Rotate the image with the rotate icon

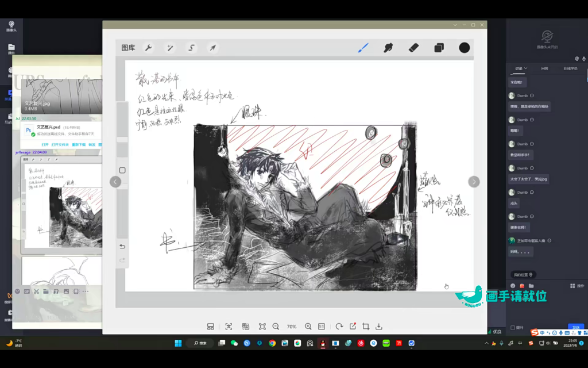[x=339, y=327]
